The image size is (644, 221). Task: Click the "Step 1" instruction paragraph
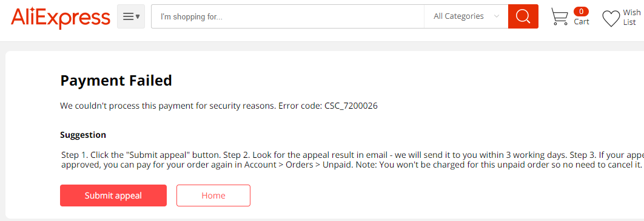point(352,160)
